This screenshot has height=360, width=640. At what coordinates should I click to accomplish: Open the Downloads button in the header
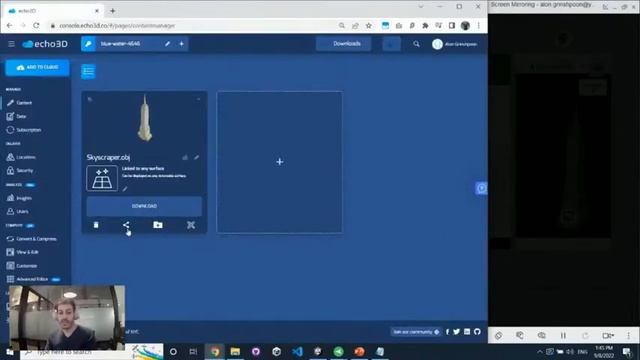click(x=344, y=44)
